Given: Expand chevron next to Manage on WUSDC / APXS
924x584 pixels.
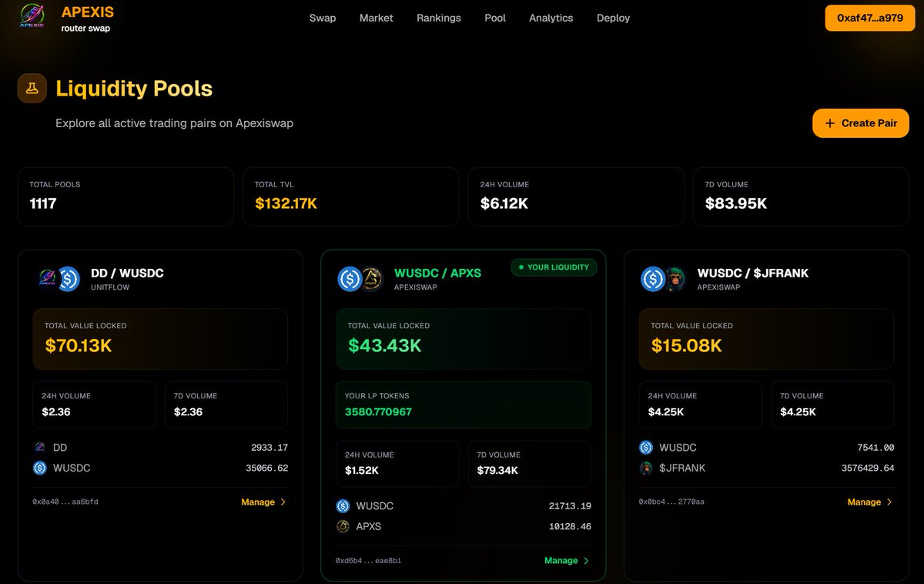Looking at the screenshot, I should [x=586, y=561].
